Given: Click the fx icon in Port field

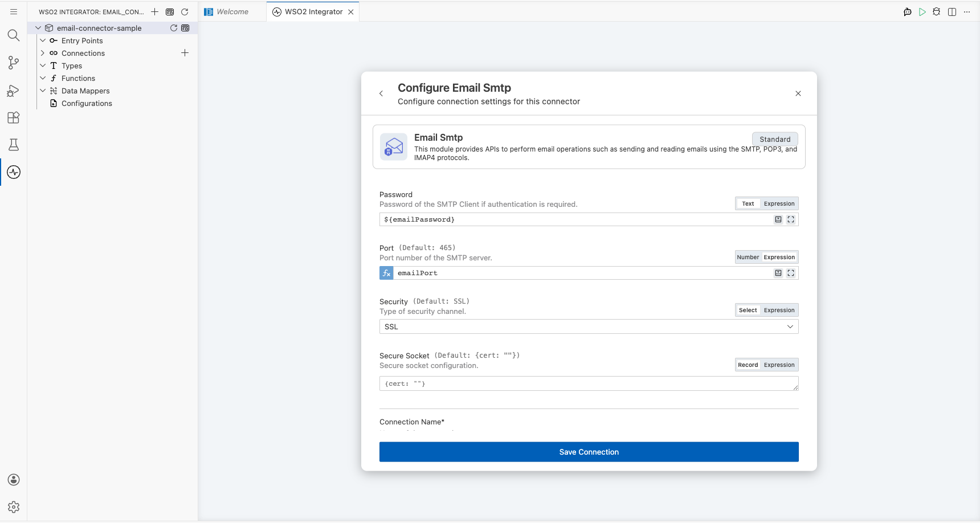Looking at the screenshot, I should [x=386, y=273].
